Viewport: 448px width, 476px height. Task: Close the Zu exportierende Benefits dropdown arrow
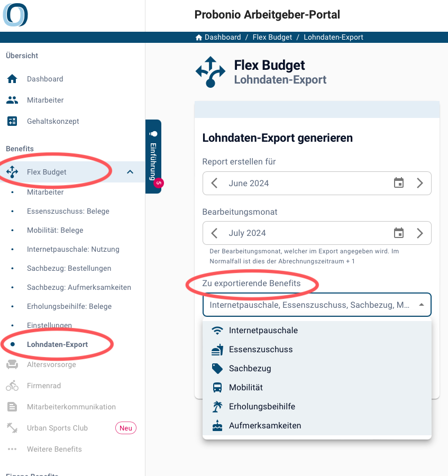[x=422, y=305]
